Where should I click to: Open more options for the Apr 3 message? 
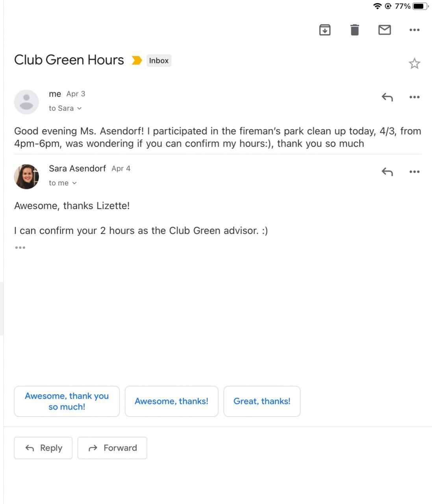click(x=414, y=97)
